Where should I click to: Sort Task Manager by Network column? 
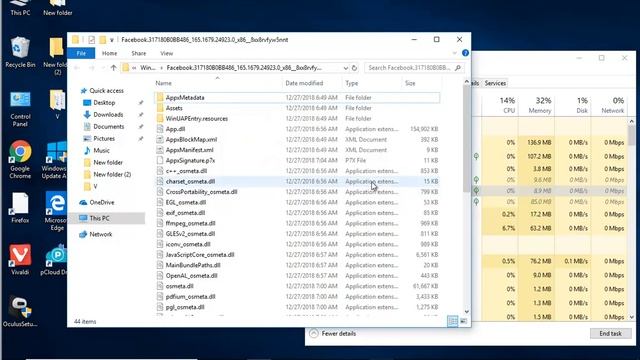609,105
